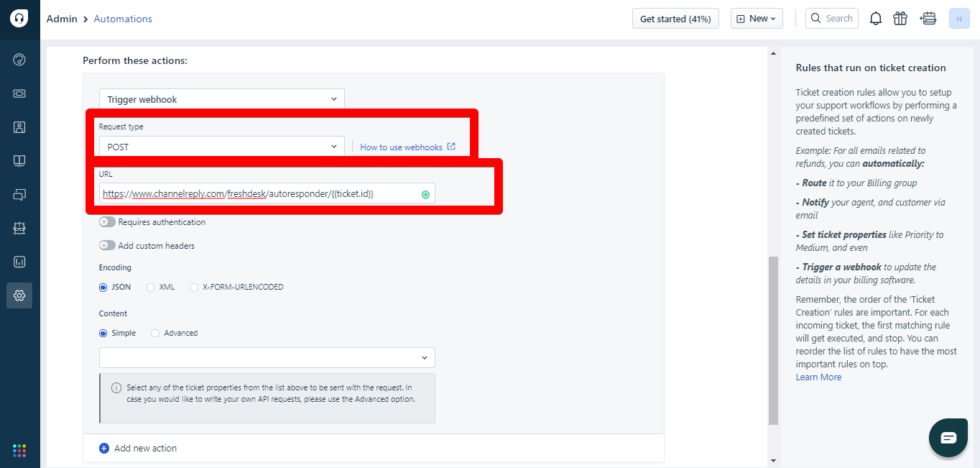Click the vertical scrollbar thumb

pyautogui.click(x=773, y=340)
